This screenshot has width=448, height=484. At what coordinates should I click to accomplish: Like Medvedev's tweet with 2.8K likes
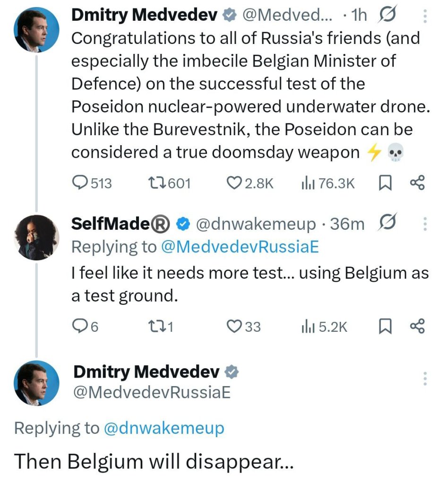235,183
